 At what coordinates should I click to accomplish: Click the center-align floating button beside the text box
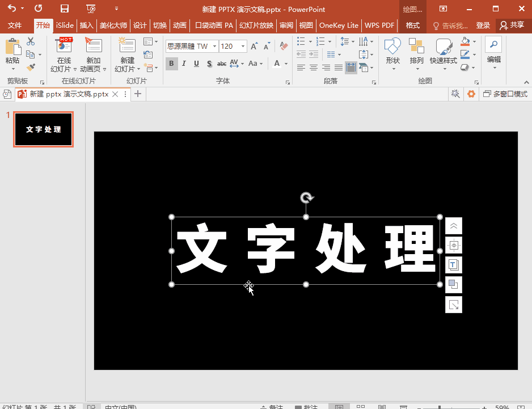[454, 246]
